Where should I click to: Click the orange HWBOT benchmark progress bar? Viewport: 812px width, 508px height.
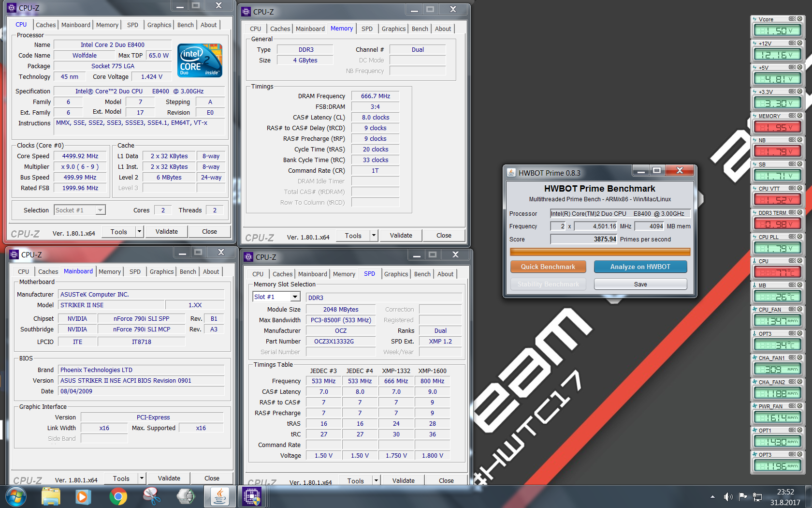click(x=600, y=252)
